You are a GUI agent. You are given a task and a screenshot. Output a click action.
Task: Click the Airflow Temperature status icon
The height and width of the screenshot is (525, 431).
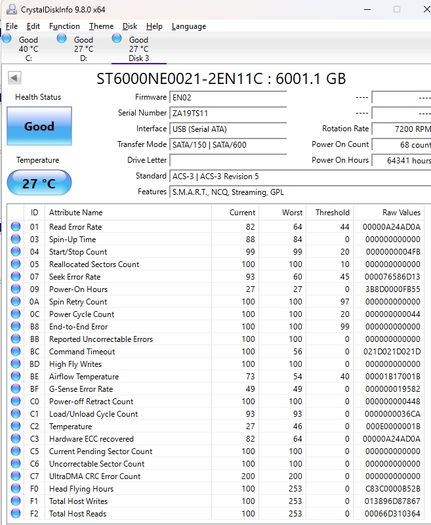point(15,376)
